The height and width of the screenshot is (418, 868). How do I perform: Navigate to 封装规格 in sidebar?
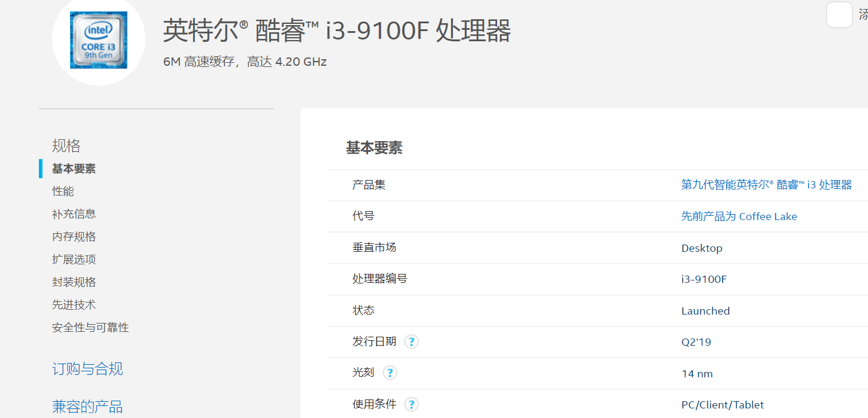[x=74, y=282]
